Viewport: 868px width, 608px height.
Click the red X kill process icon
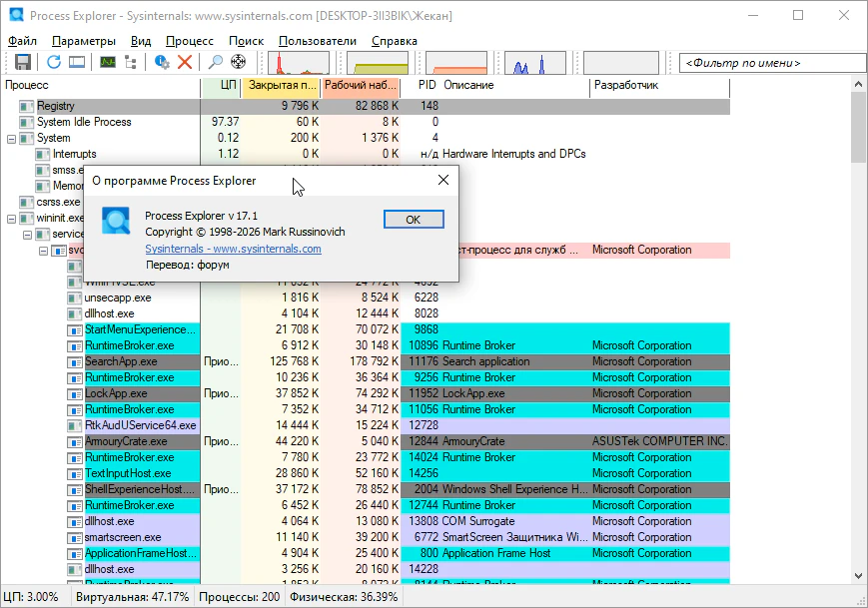pyautogui.click(x=185, y=62)
